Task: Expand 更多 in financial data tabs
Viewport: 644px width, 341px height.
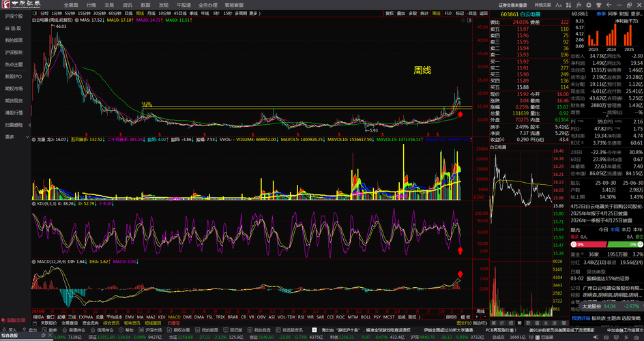Action: click(x=638, y=13)
